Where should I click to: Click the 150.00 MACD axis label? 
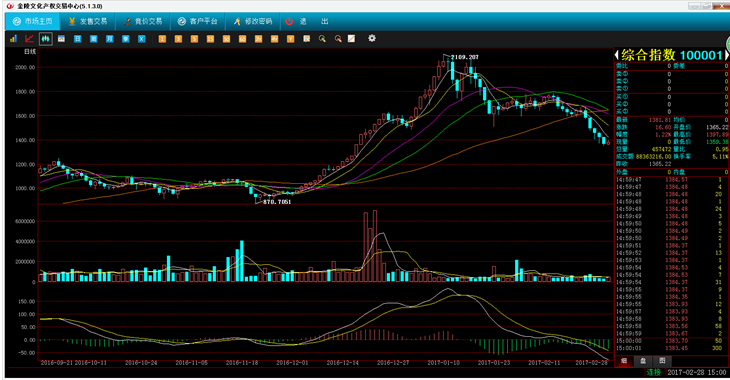(27, 302)
